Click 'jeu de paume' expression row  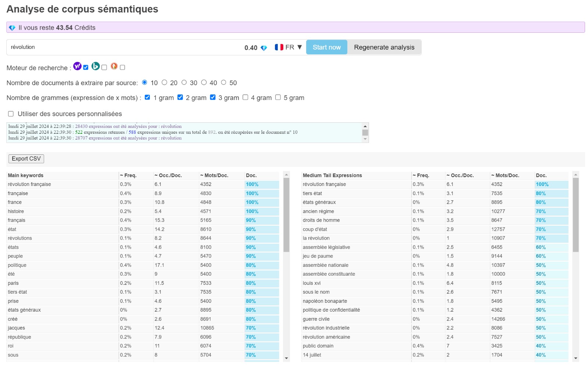pos(435,256)
